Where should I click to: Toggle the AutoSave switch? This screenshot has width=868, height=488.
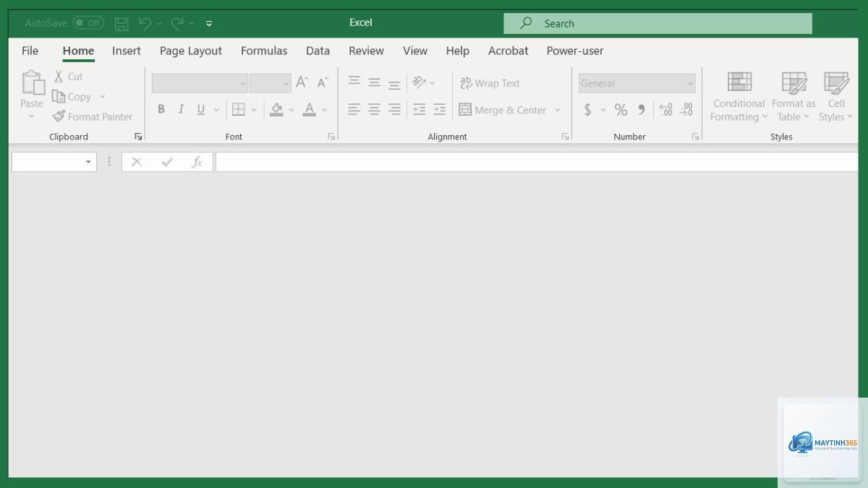pyautogui.click(x=88, y=23)
